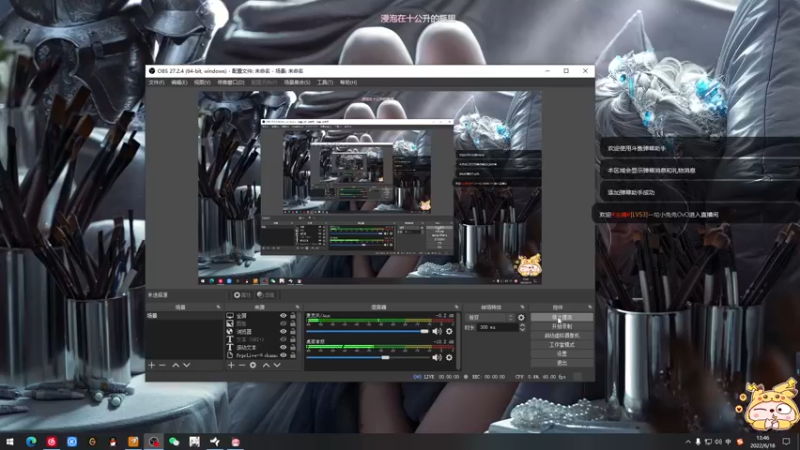Click the 属性 properties button above Sources
The image size is (800, 450).
242,295
